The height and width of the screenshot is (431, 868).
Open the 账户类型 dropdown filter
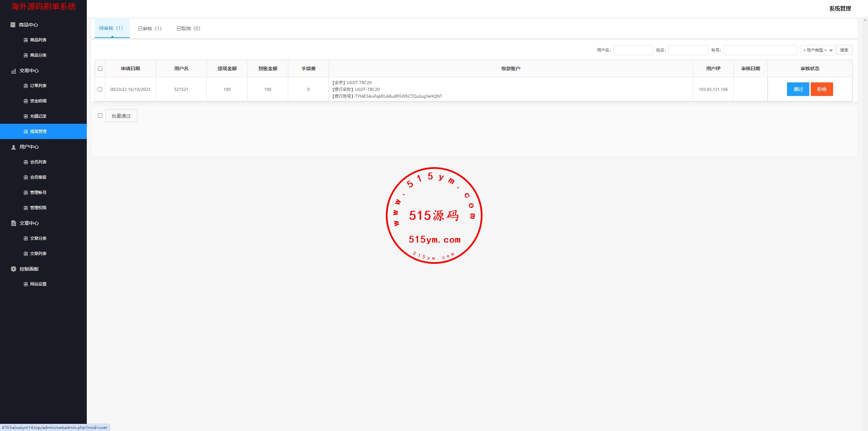(817, 50)
